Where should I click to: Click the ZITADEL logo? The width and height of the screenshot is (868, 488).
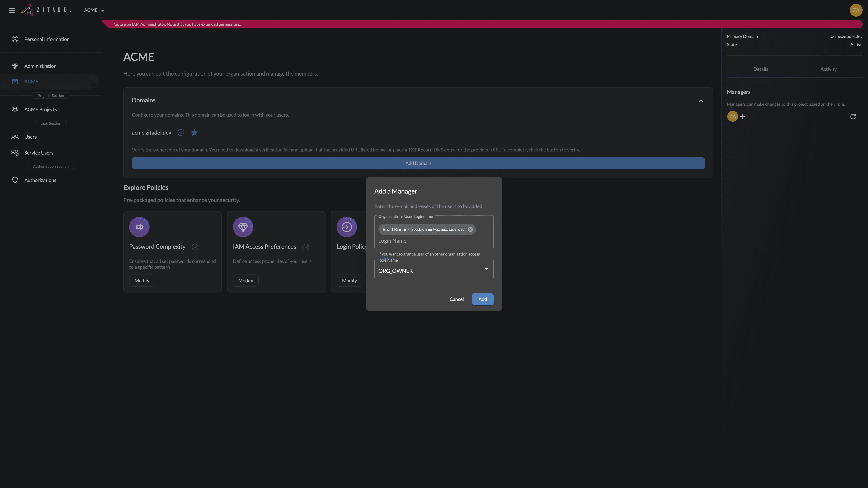pyautogui.click(x=46, y=10)
